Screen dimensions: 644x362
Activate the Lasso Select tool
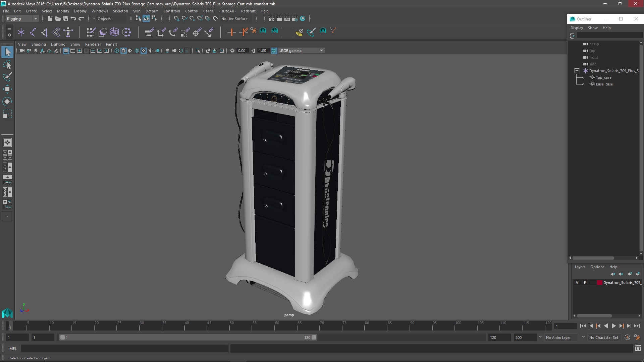7,64
